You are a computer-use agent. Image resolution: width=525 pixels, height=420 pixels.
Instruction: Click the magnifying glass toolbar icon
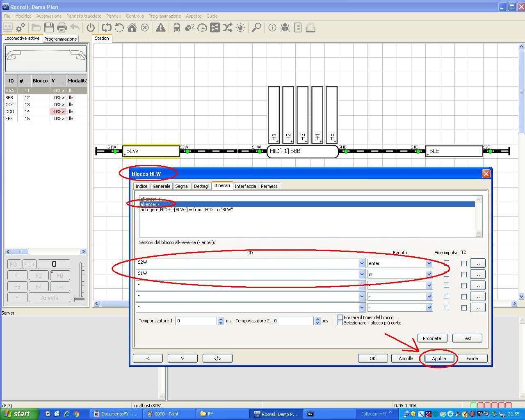tap(256, 27)
